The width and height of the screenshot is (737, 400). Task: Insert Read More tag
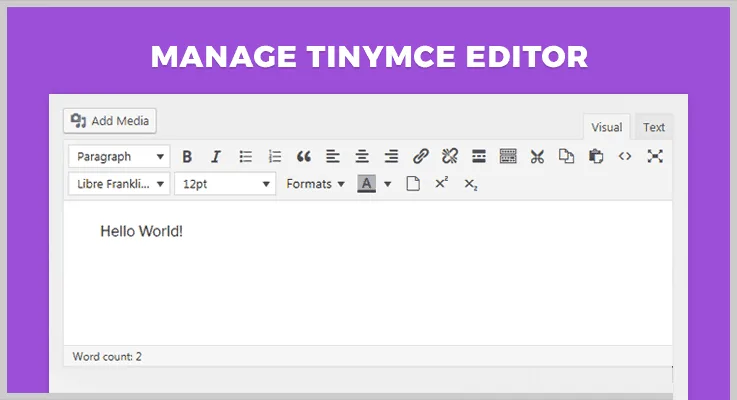[479, 157]
